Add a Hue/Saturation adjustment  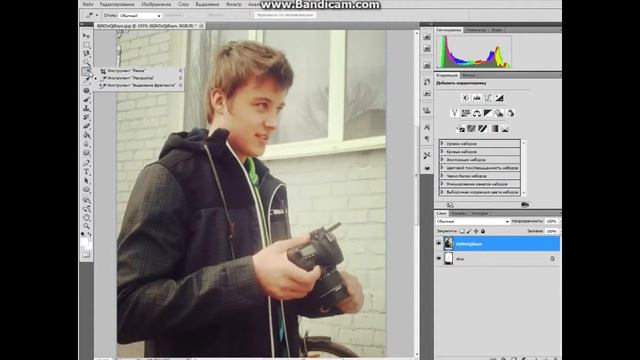[x=465, y=113]
